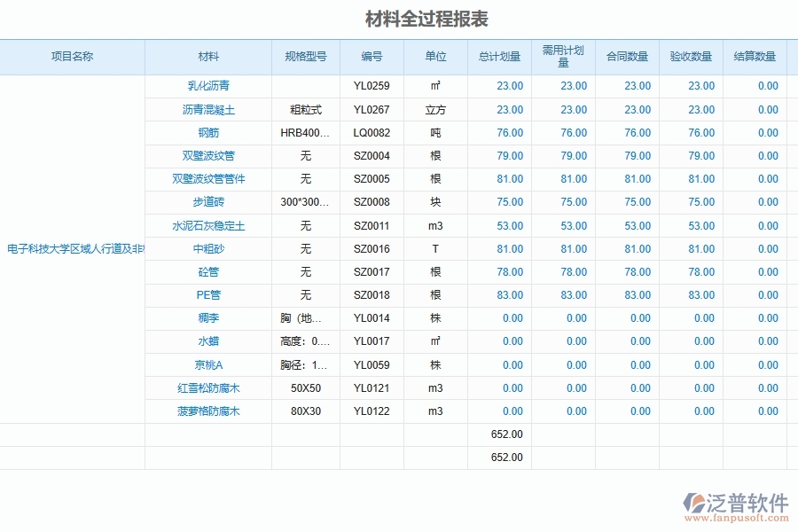Image resolution: width=798 pixels, height=532 pixels.
Task: Click the 652.00 total value cell
Action: [505, 434]
